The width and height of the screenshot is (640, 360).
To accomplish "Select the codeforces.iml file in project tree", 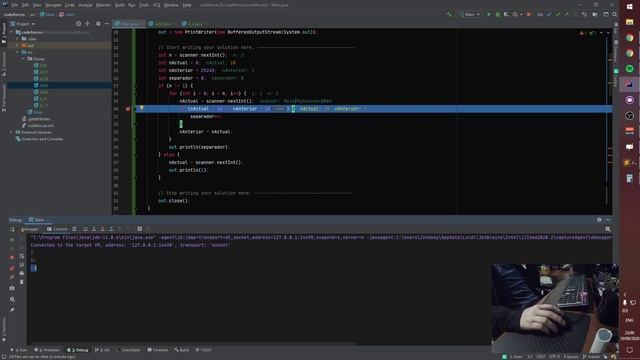I will click(38, 125).
